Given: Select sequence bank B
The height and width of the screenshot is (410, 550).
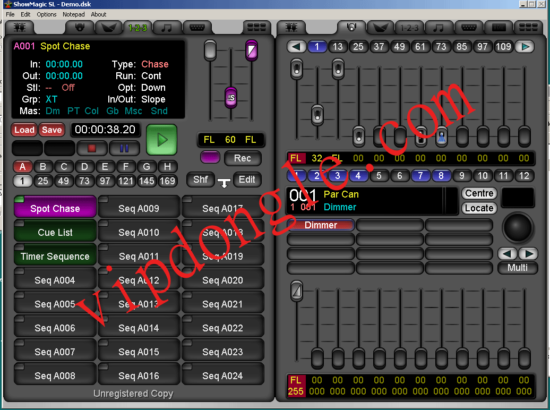Looking at the screenshot, I should tap(43, 167).
